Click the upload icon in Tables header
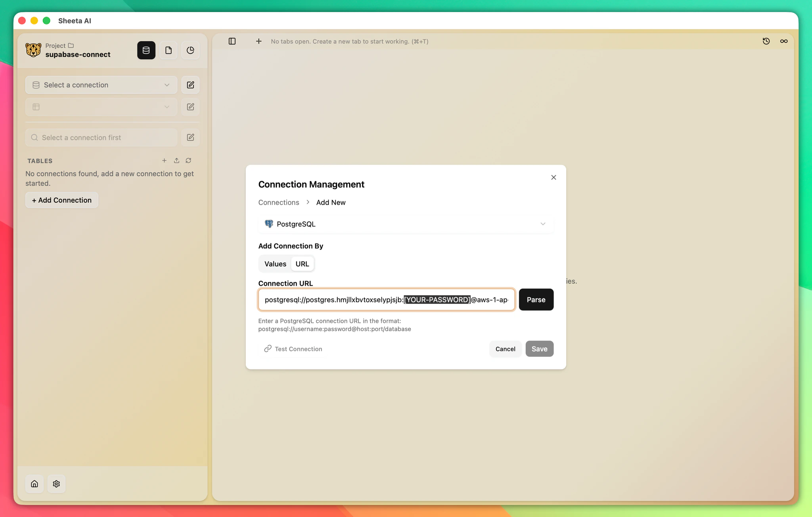Screen dimensions: 812x517 [176, 161]
